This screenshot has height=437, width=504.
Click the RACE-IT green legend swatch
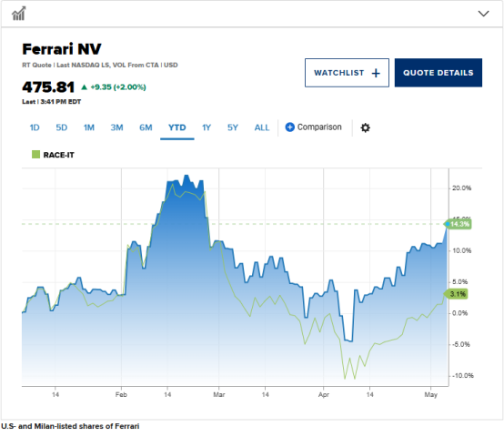[x=35, y=155]
